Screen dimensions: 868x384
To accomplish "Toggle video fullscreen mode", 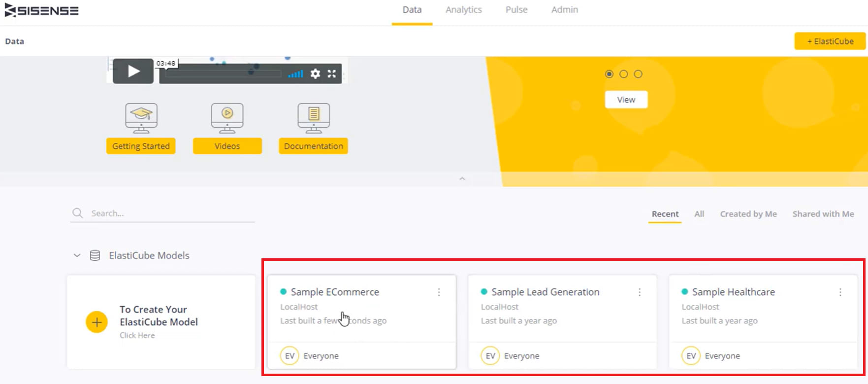I will (332, 74).
